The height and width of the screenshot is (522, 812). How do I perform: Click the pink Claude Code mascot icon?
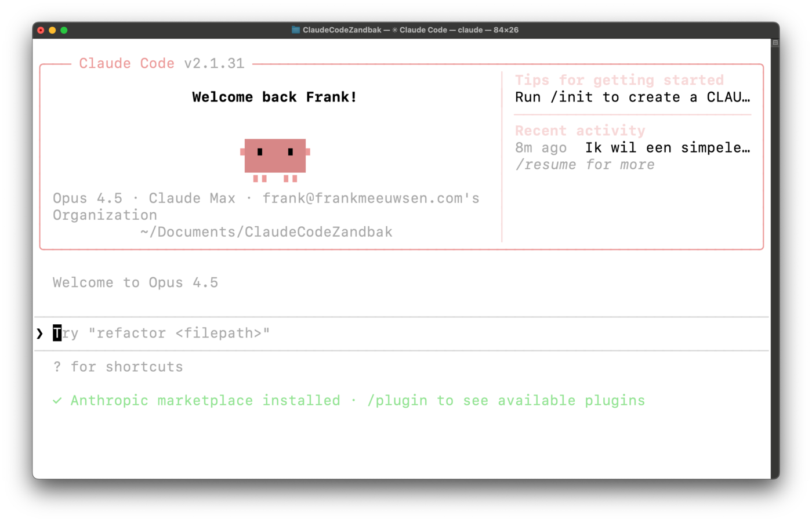click(x=275, y=158)
